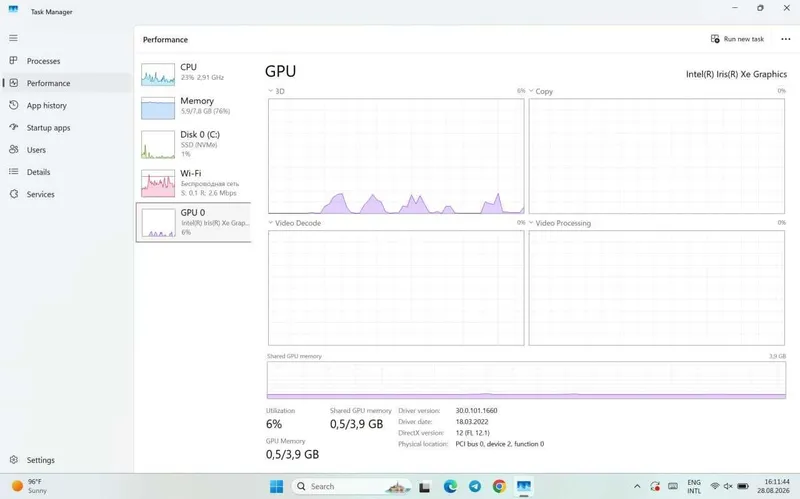Open the Windows Start menu
This screenshot has width=800, height=499.
point(276,487)
